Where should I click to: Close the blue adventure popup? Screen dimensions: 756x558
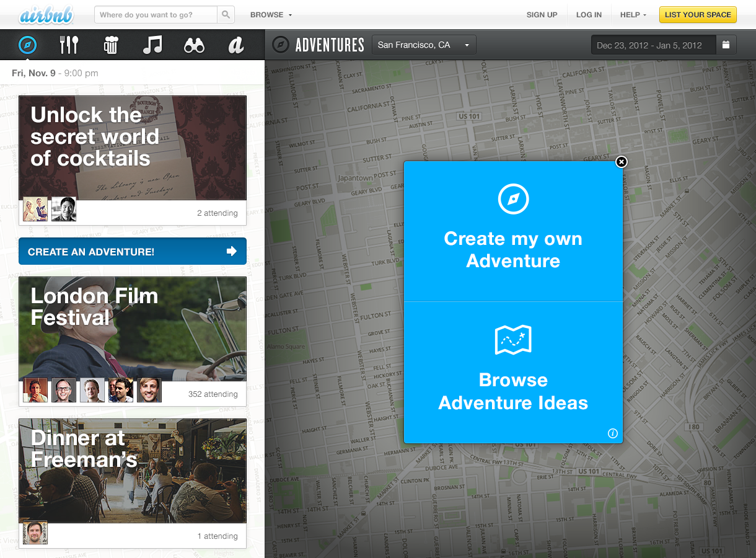622,162
